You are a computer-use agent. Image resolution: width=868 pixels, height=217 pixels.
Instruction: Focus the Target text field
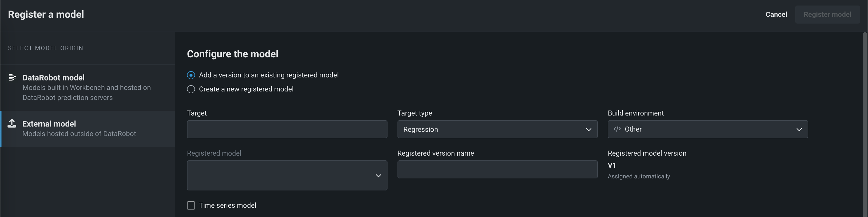tap(287, 130)
